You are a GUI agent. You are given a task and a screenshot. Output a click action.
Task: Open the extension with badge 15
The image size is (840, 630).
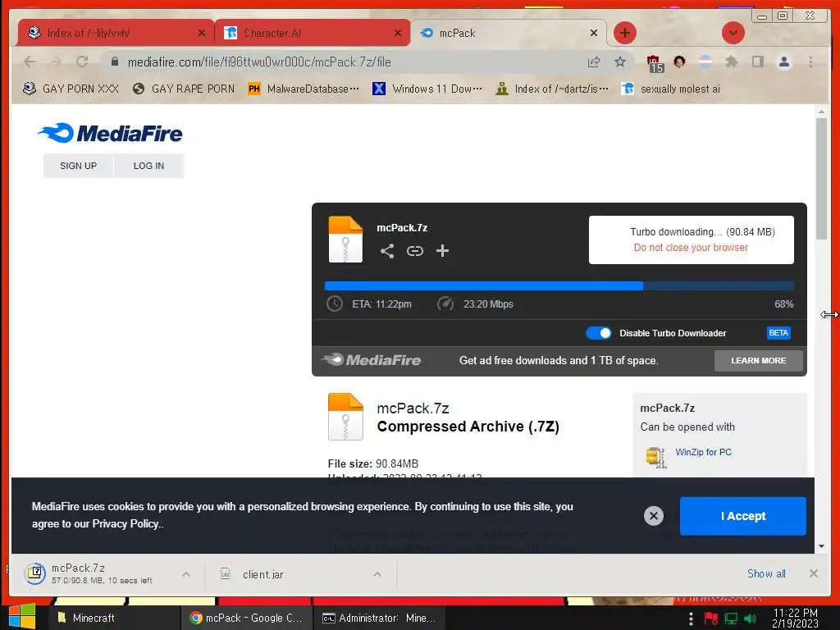(654, 63)
